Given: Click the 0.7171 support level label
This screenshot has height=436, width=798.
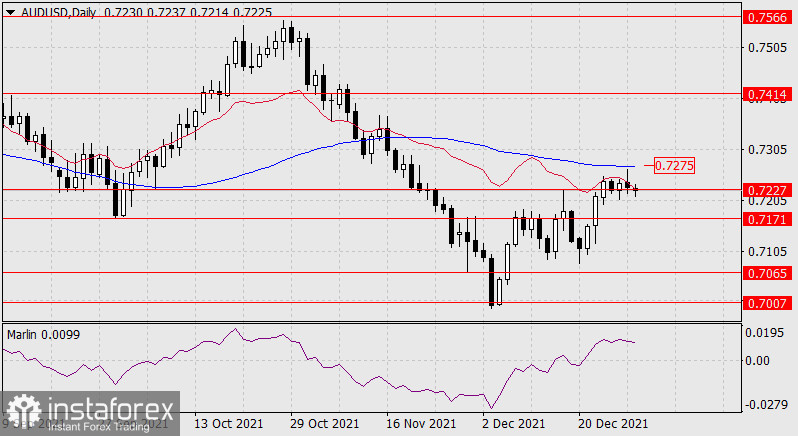Looking at the screenshot, I should (767, 218).
